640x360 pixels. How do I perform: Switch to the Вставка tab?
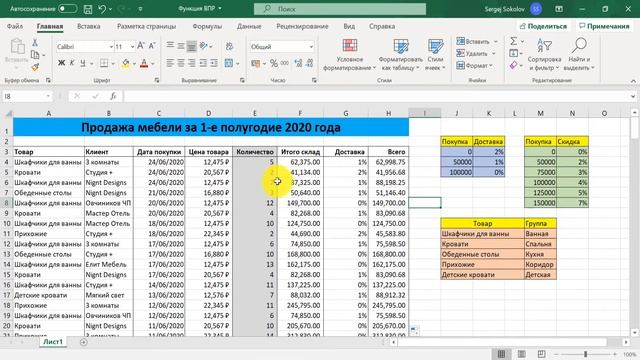(x=89, y=26)
